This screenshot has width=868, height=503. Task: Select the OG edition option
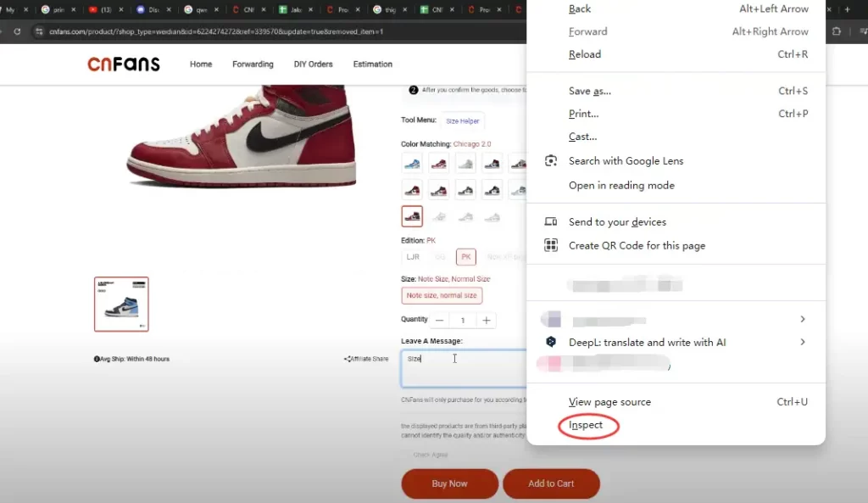coord(440,257)
